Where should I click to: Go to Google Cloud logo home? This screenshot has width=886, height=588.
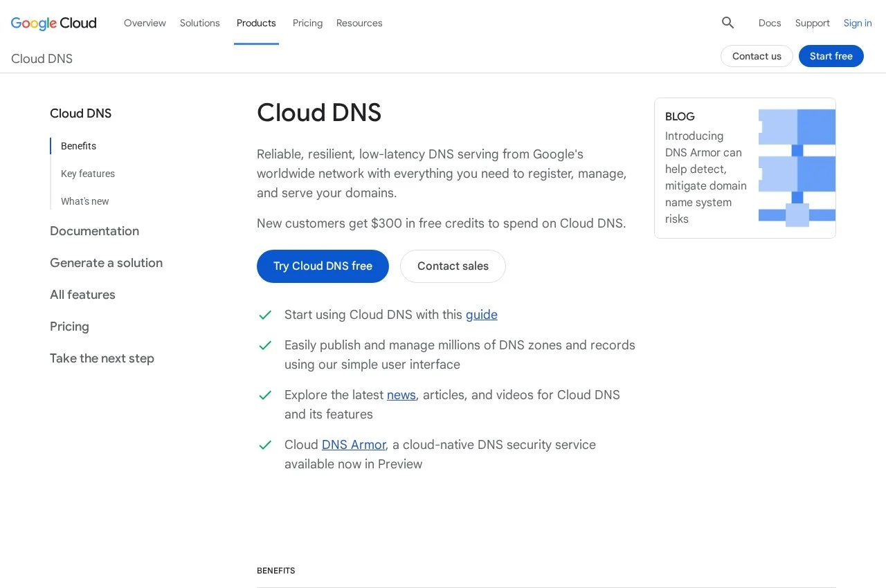(x=54, y=23)
